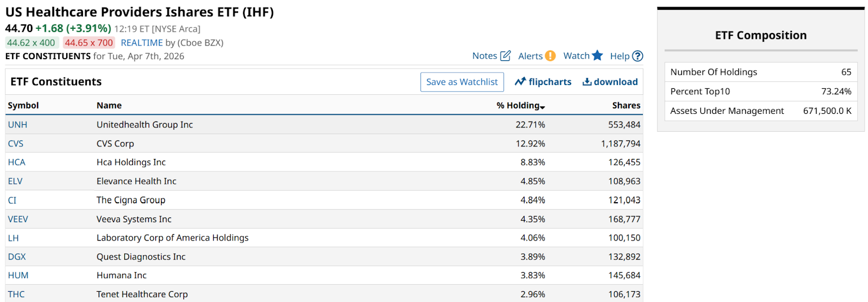Sort table by Name column header
868x302 pixels.
click(109, 106)
